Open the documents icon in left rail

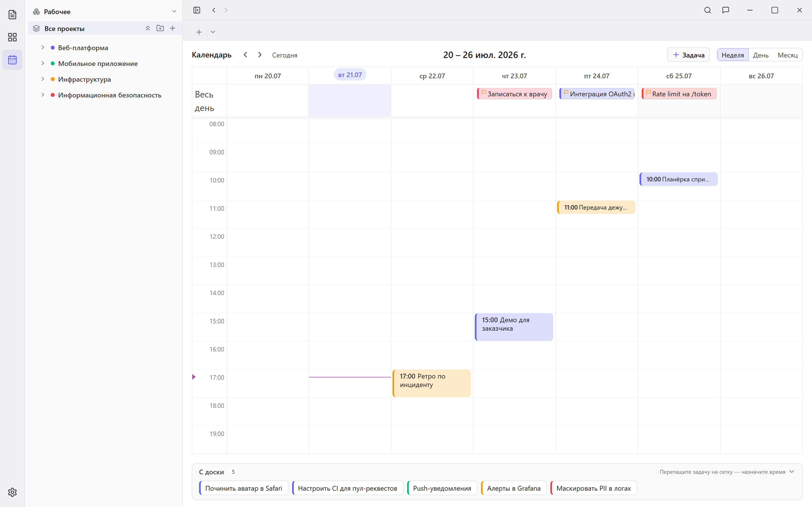[12, 14]
